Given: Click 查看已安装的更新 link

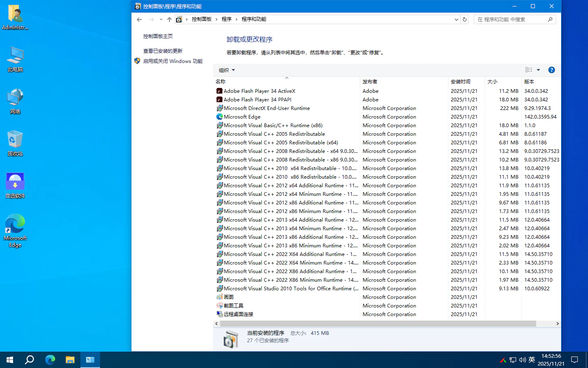Looking at the screenshot, I should 163,51.
